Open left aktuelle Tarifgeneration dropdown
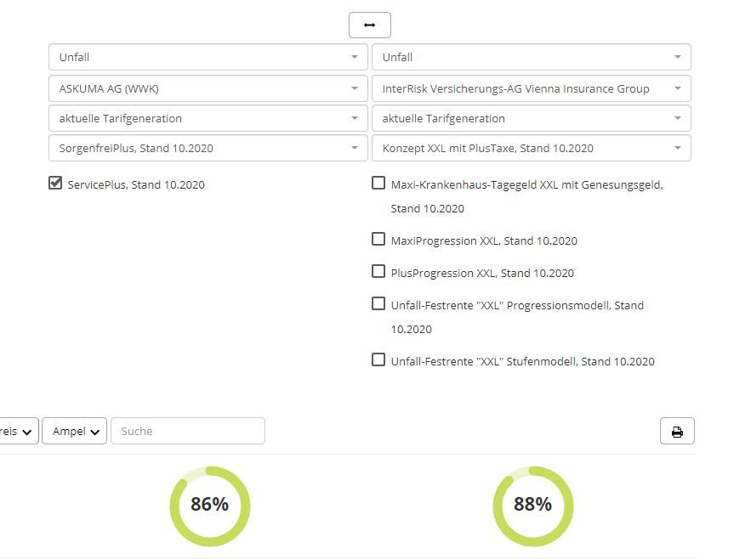Screen dimensions: 751x560 coord(208,118)
